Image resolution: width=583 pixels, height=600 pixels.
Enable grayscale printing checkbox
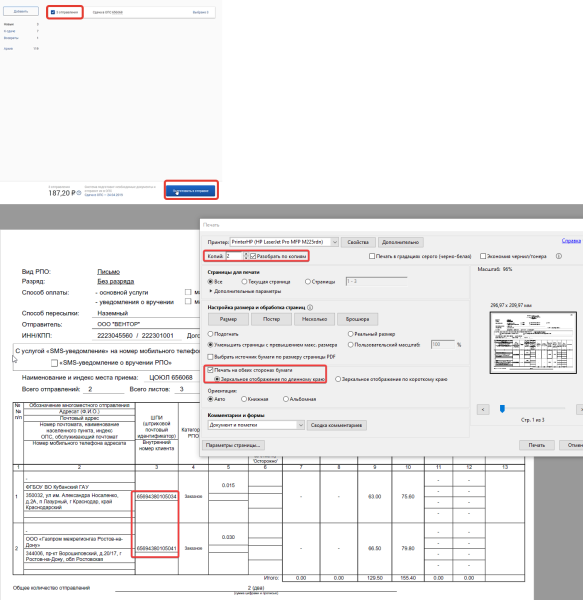pyautogui.click(x=372, y=256)
